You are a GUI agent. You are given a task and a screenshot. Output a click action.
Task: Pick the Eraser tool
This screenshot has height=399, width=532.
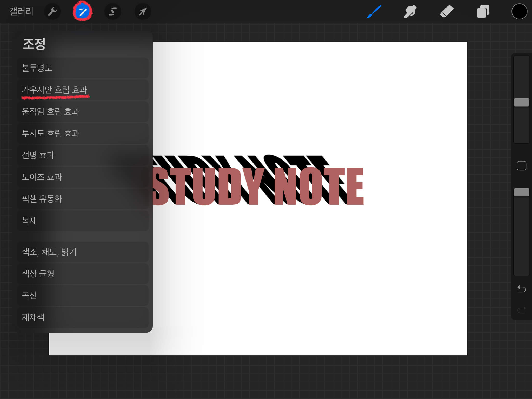coord(447,12)
